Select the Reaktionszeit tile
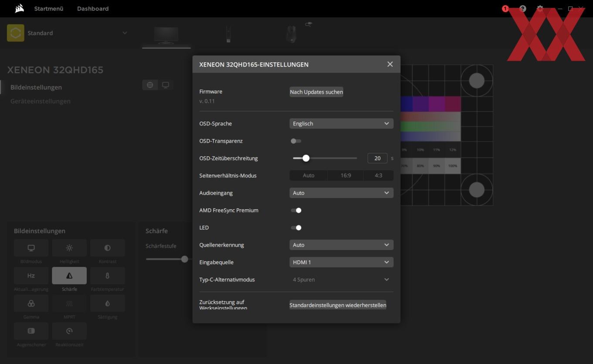Screen dimensions: 593x364 (x=69, y=331)
